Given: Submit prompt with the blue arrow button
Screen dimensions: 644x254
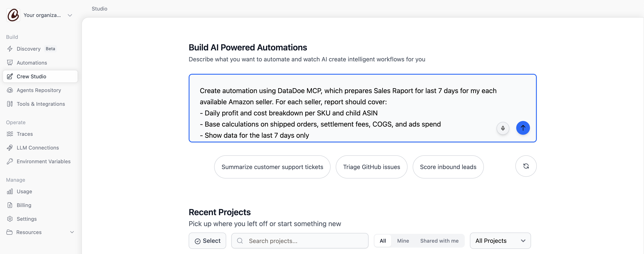Looking at the screenshot, I should (523, 128).
